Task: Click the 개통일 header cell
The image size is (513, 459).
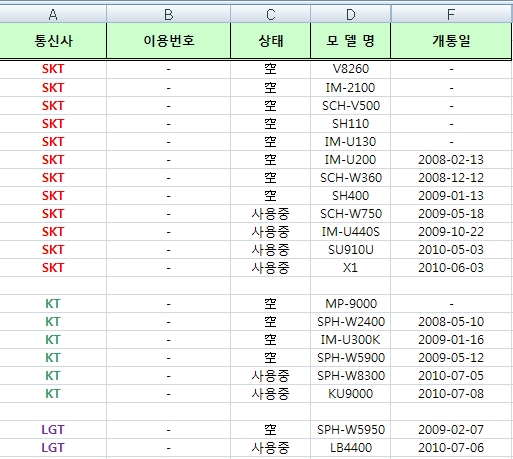Action: point(451,41)
